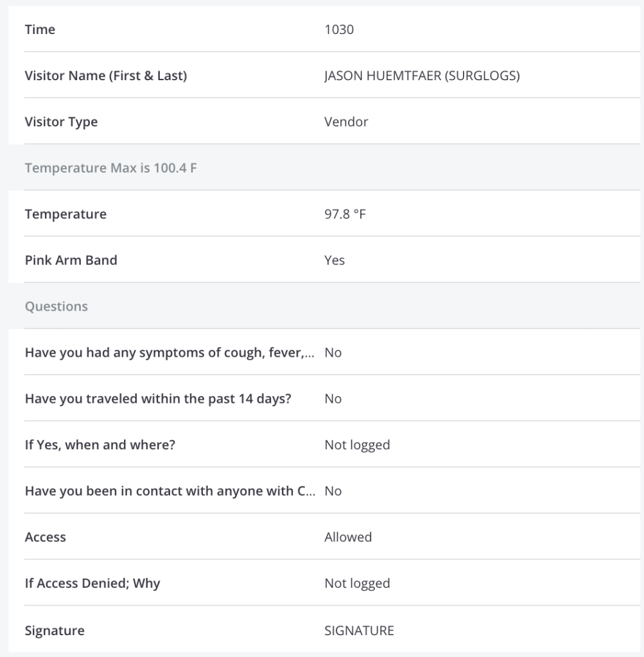
Task: Click the Visitor Type Vendor value
Action: [346, 121]
